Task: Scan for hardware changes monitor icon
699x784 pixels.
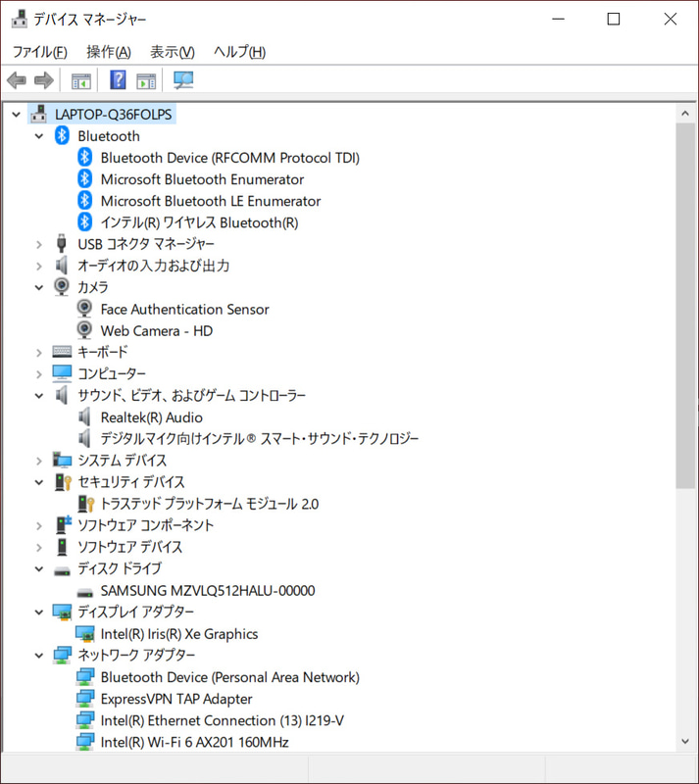Action: 183,80
